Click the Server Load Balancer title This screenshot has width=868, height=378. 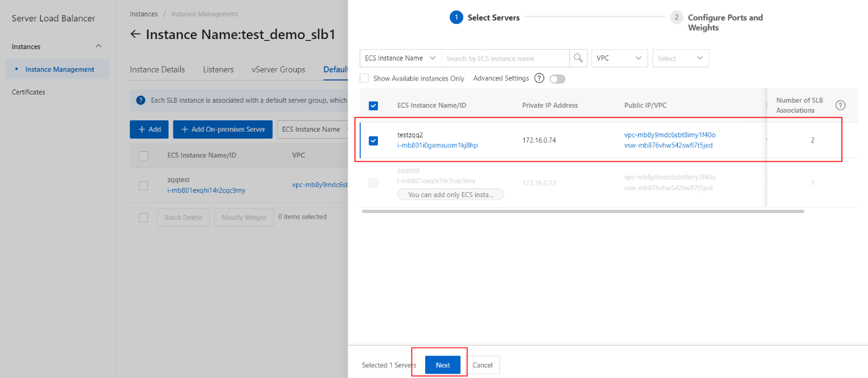tap(54, 18)
